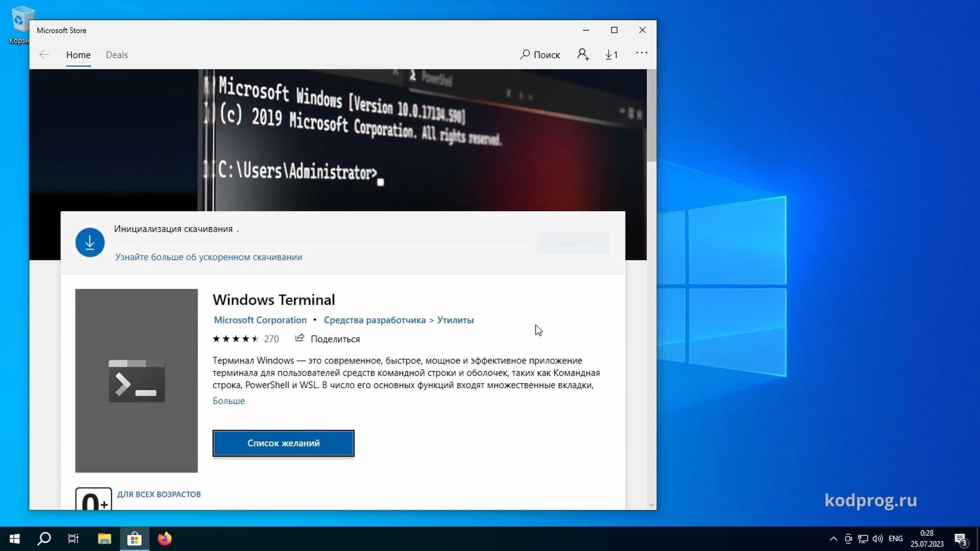Open the Утилиты subcategory link

coord(455,320)
